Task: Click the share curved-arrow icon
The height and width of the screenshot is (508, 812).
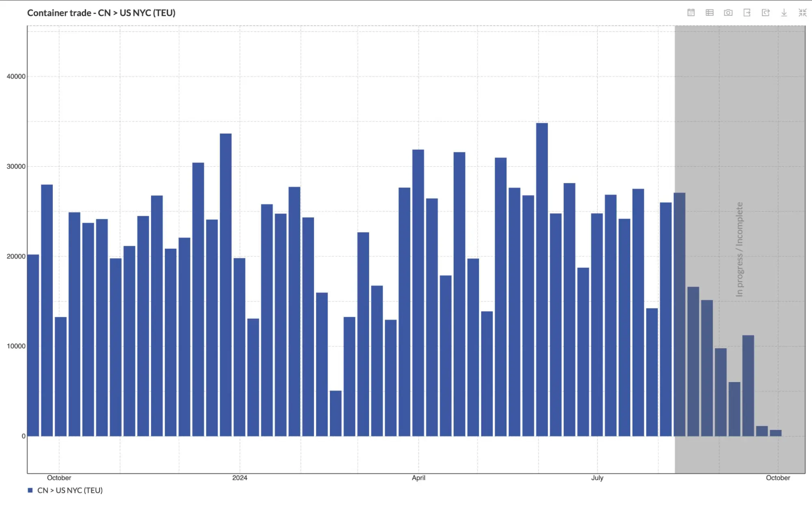Action: 766,13
